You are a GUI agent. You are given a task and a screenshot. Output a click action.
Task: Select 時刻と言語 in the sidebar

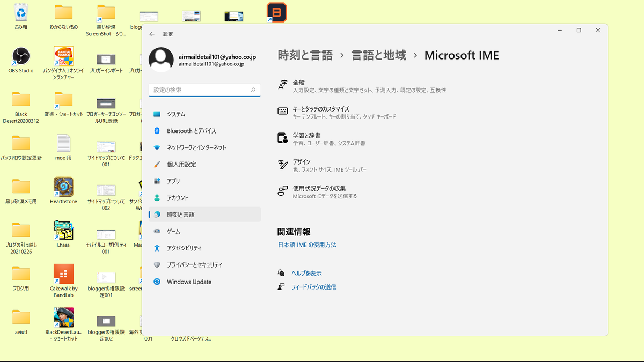click(x=204, y=215)
